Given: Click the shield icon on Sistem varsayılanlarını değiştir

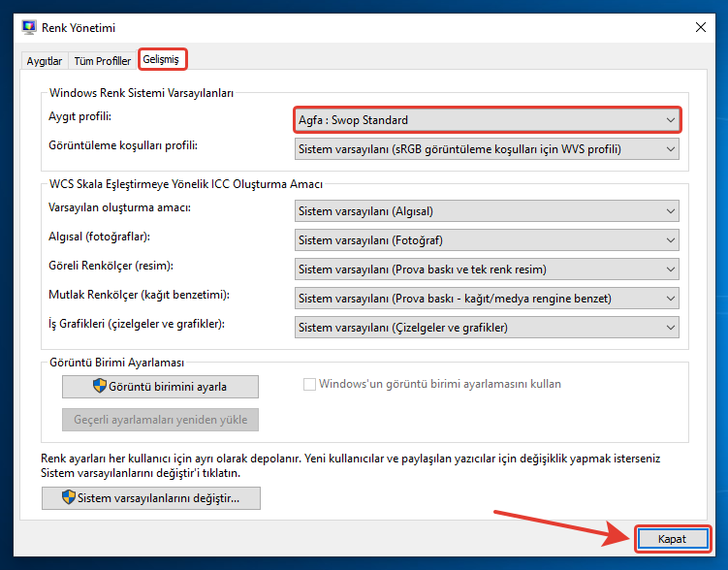Looking at the screenshot, I should point(68,498).
